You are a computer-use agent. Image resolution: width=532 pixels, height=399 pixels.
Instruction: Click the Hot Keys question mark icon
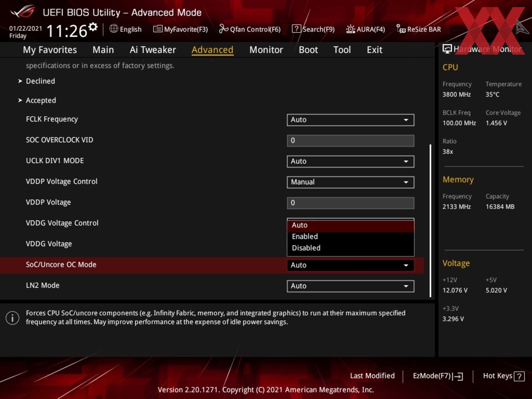tap(519, 376)
